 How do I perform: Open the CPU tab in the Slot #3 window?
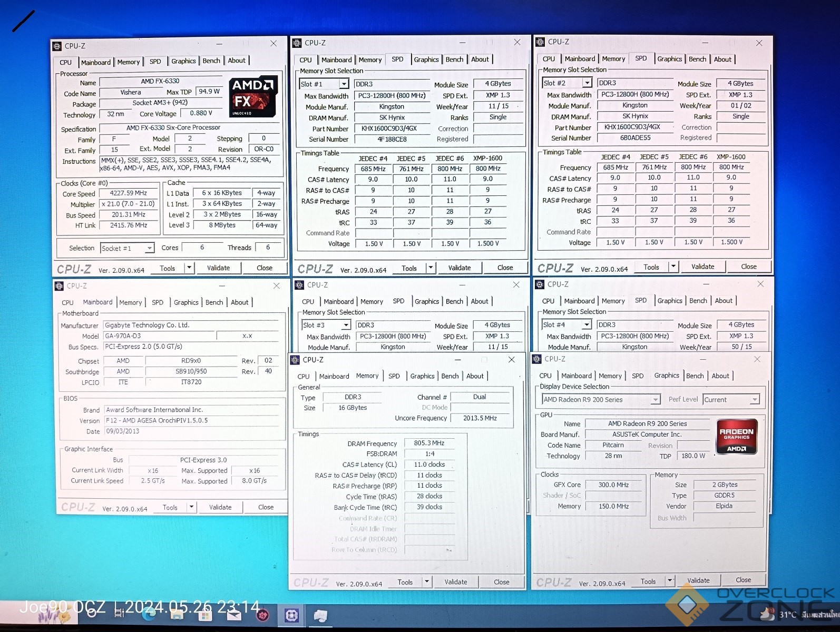[308, 302]
